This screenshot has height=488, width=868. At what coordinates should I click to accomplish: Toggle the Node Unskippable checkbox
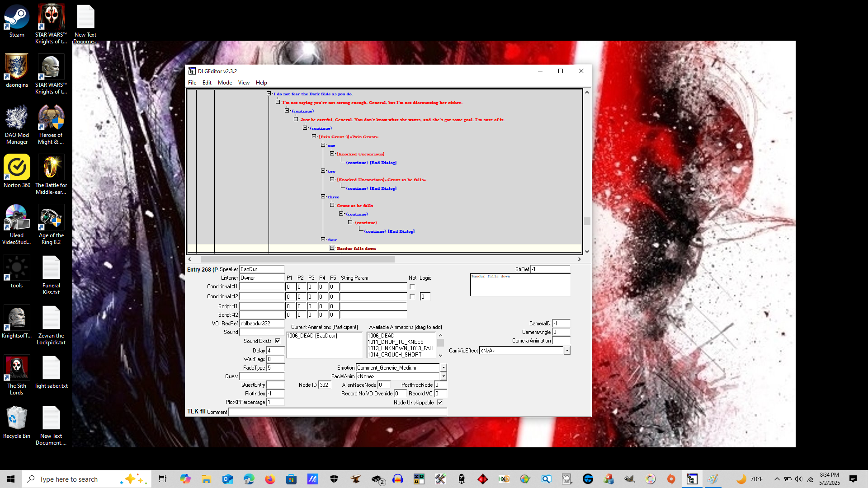click(440, 402)
